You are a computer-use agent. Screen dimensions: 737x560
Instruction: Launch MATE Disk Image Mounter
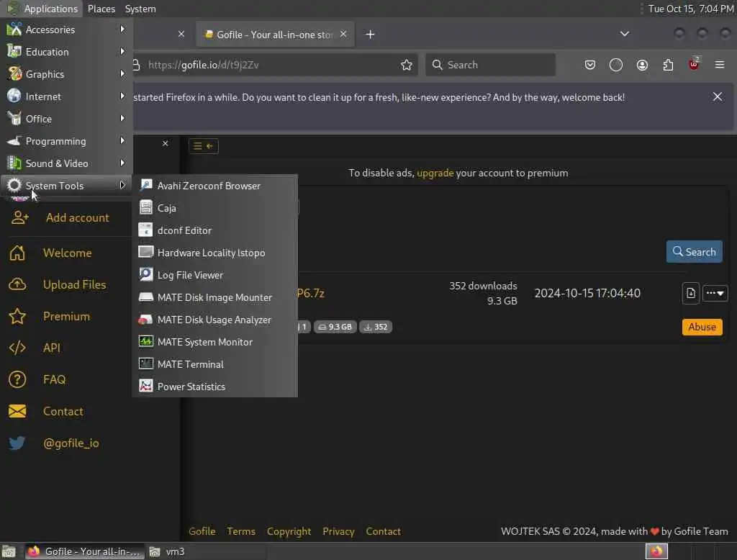(214, 297)
